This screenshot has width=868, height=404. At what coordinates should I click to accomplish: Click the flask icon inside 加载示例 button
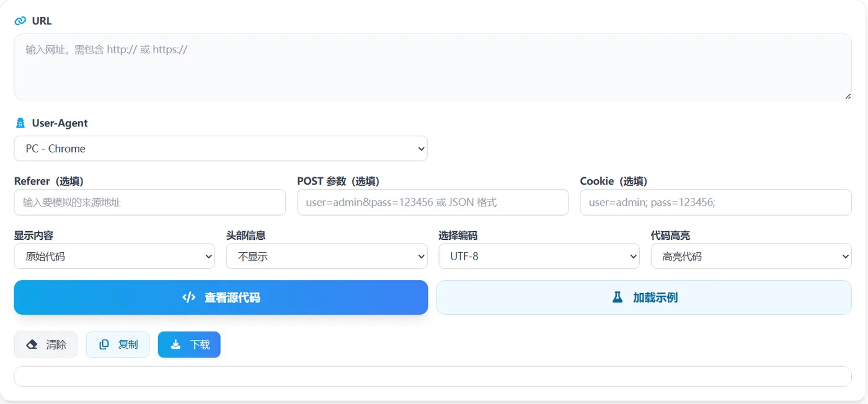(617, 297)
